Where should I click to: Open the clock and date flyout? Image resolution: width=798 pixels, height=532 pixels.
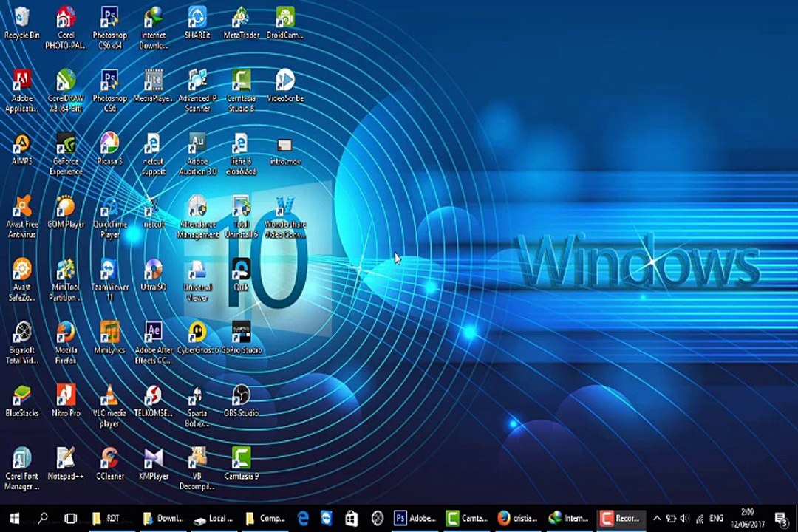point(748,518)
